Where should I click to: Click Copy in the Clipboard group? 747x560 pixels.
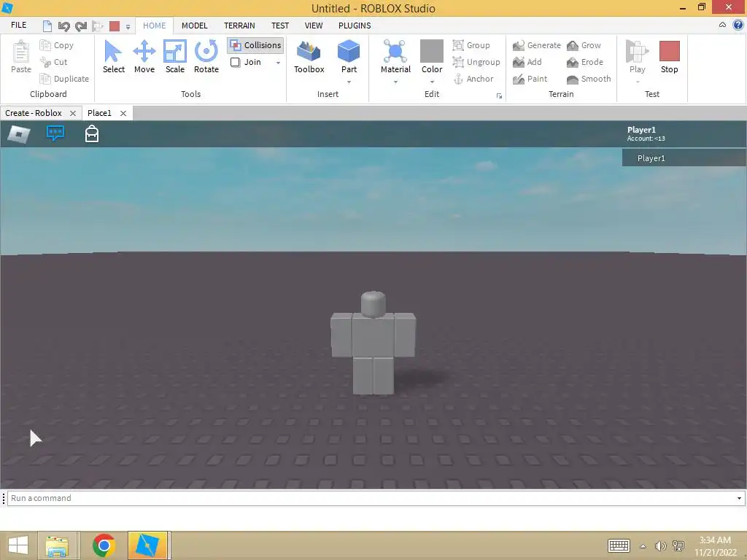(57, 45)
